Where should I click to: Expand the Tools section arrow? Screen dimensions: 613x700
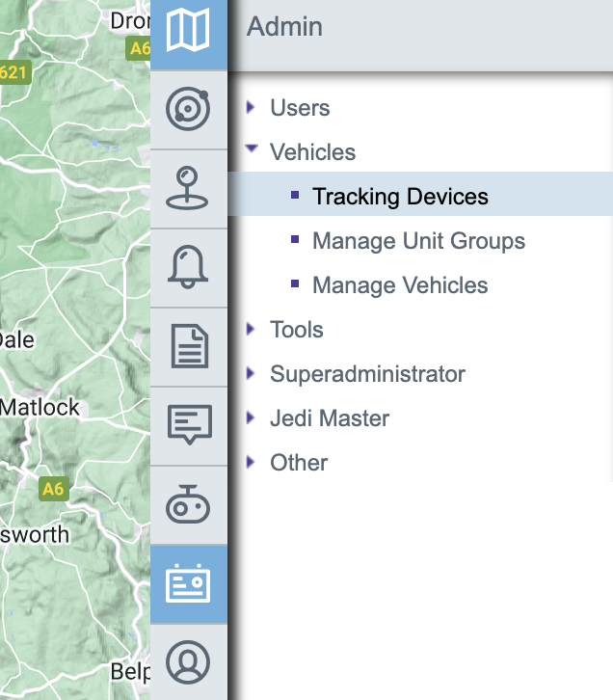252,329
